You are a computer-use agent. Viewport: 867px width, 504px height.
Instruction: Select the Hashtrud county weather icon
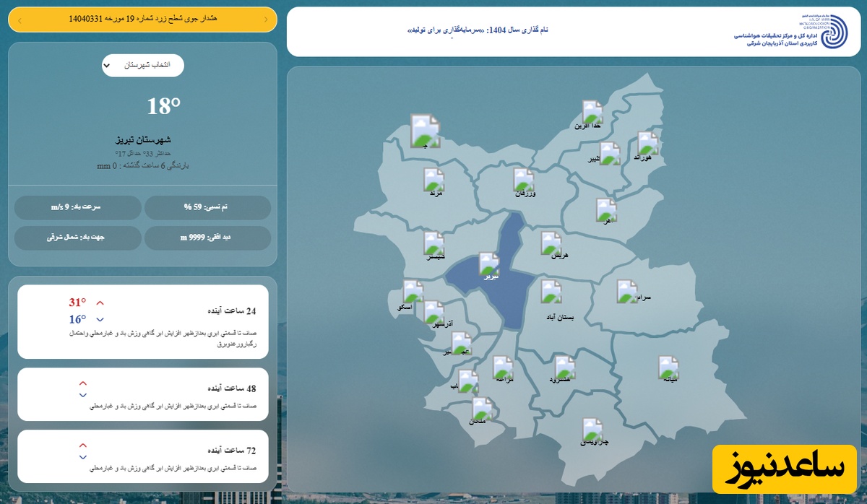pyautogui.click(x=565, y=367)
